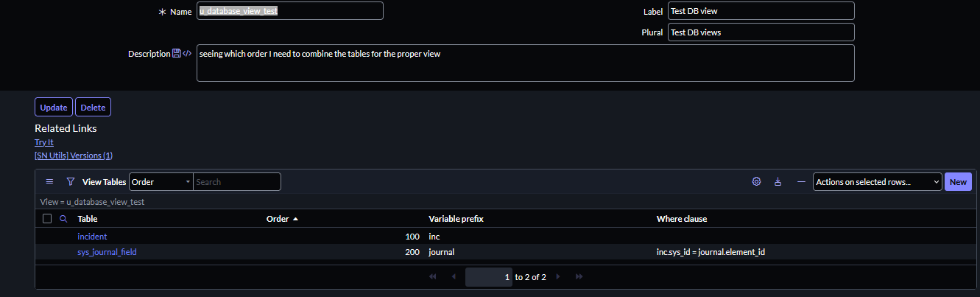Click the Try It related link
Image resolution: width=980 pixels, height=297 pixels.
pyautogui.click(x=44, y=142)
